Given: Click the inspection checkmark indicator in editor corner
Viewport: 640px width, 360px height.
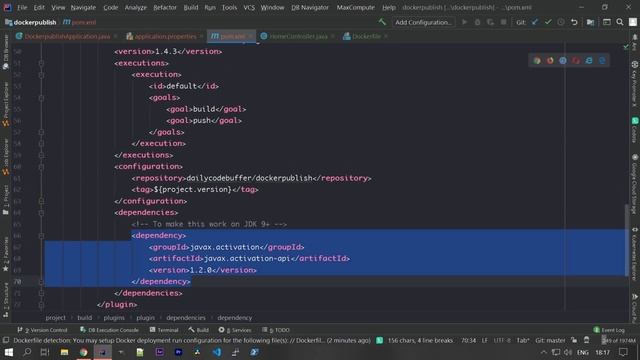Looking at the screenshot, I should coord(626,47).
